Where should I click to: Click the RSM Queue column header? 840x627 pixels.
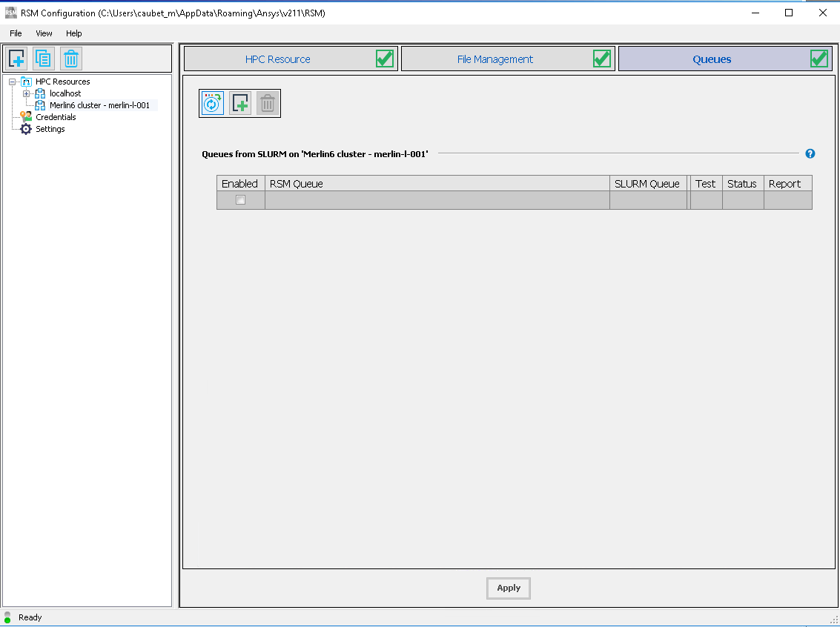437,184
